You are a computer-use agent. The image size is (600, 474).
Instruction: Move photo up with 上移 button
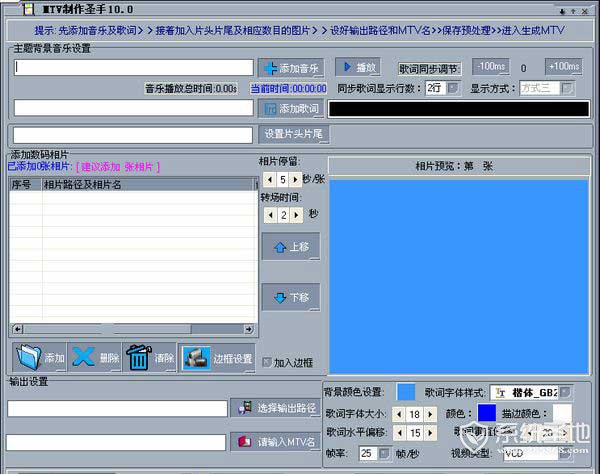291,247
